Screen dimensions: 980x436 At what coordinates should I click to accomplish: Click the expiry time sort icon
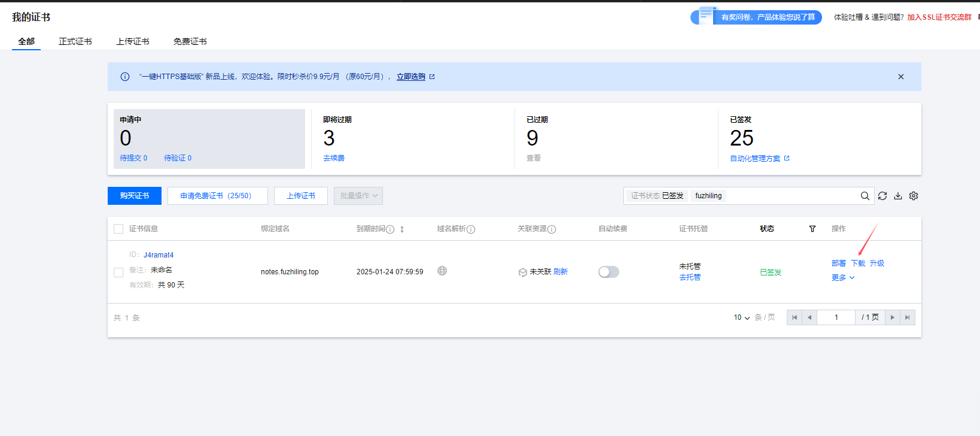402,229
